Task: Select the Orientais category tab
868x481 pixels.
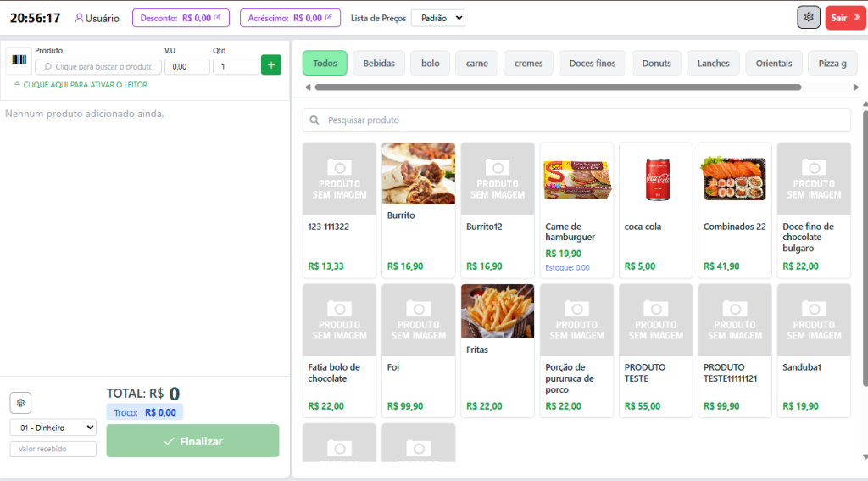Action: coord(774,63)
